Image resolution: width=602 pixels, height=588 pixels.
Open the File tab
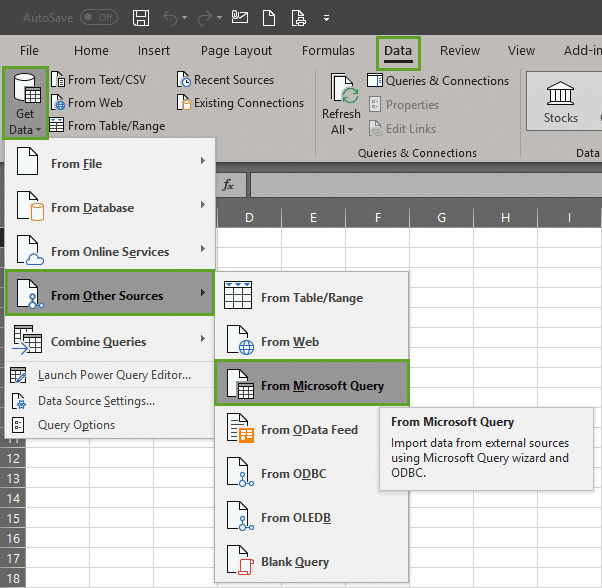(x=29, y=51)
